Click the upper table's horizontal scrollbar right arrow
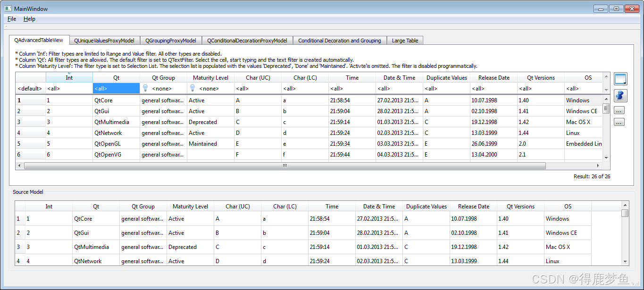 click(599, 166)
